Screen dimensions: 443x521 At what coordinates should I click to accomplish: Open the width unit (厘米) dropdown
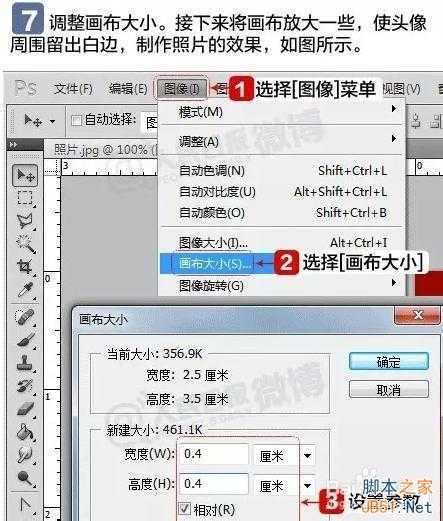point(307,455)
